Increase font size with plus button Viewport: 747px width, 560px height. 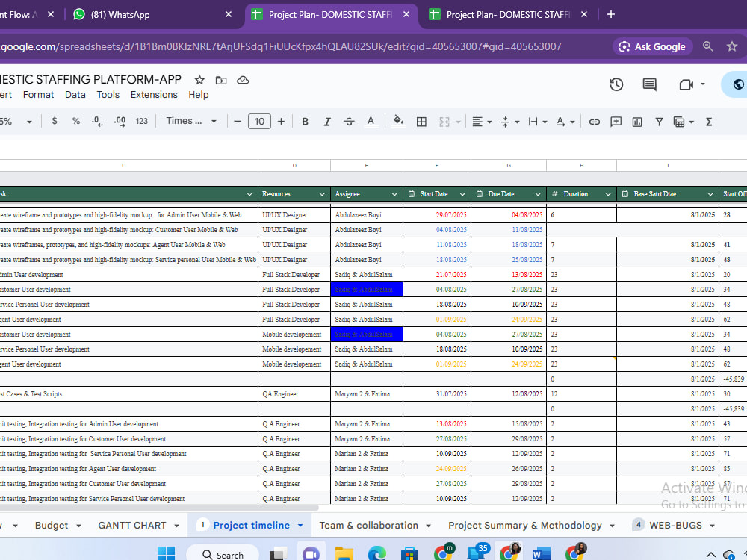[x=281, y=122]
